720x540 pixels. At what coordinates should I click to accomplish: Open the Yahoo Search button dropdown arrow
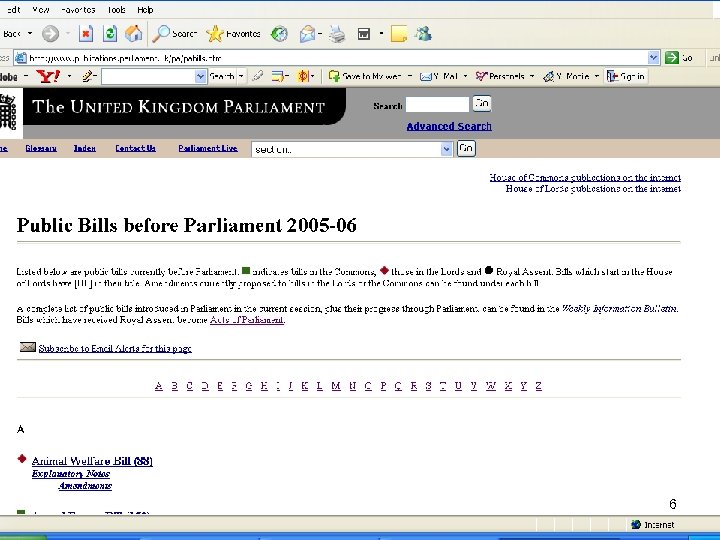click(x=241, y=76)
